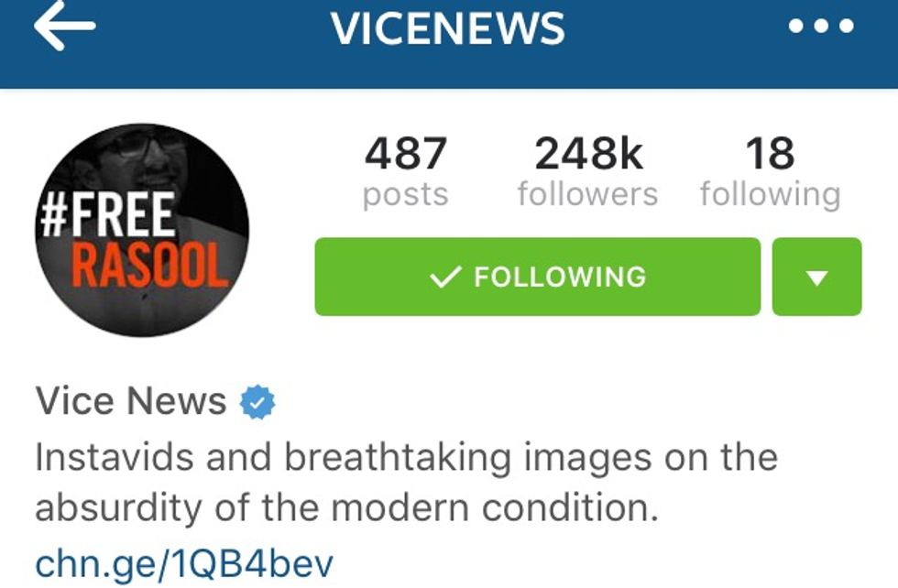This screenshot has width=898, height=588.
Task: Expand the suggested accounts dropdown arrow
Action: click(x=816, y=277)
